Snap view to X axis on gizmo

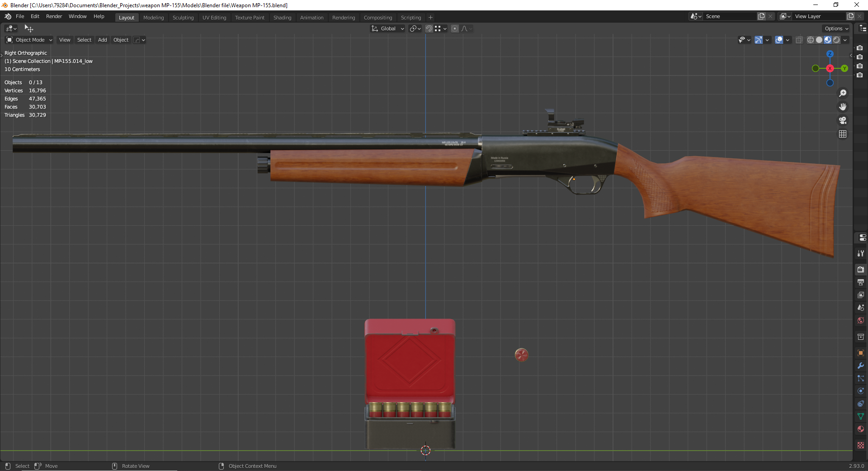(830, 68)
